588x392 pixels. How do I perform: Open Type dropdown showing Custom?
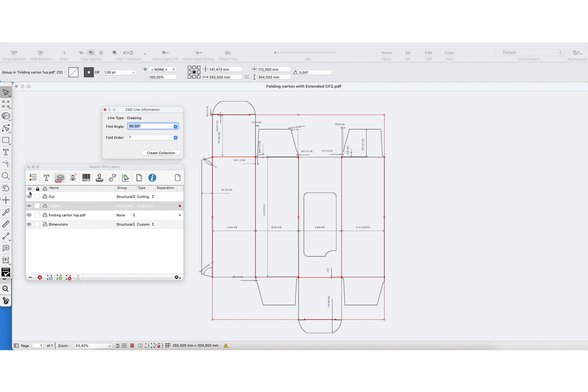(x=146, y=225)
